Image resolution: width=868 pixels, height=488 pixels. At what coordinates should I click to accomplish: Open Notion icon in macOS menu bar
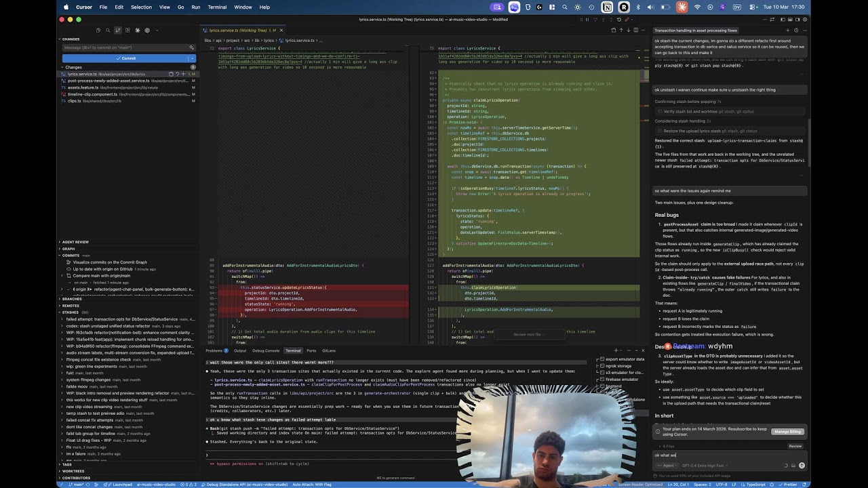607,7
